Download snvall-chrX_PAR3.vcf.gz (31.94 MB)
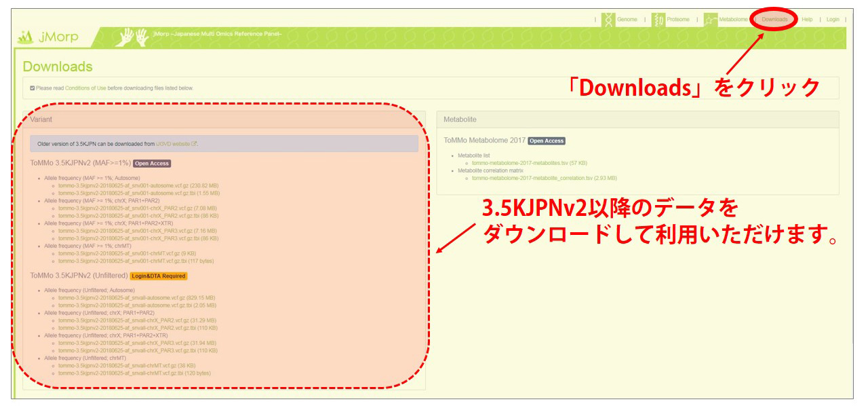The width and height of the screenshot is (868, 406). pyautogui.click(x=138, y=343)
